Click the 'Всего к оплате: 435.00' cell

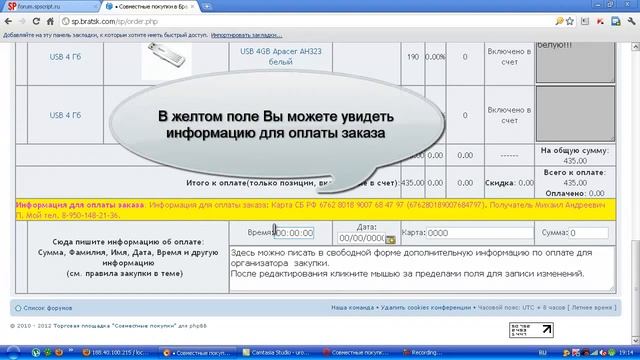click(575, 178)
